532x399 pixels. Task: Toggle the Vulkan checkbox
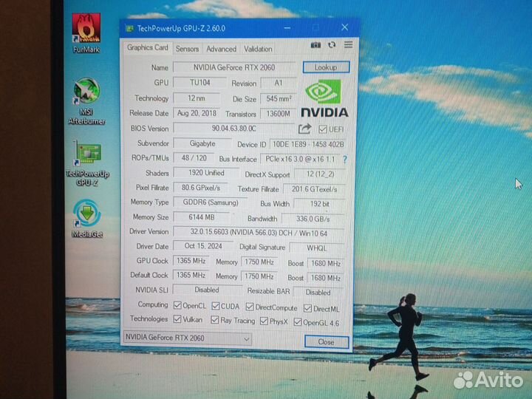(x=177, y=320)
